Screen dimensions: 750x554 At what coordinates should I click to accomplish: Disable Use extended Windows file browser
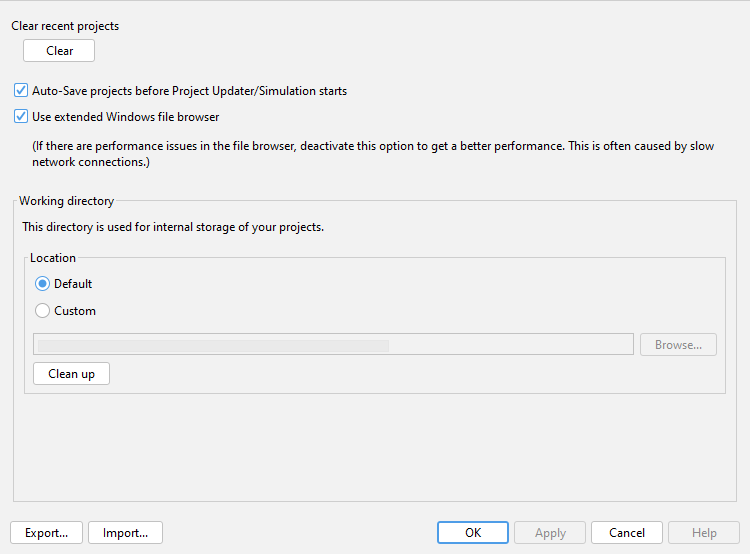coord(21,117)
